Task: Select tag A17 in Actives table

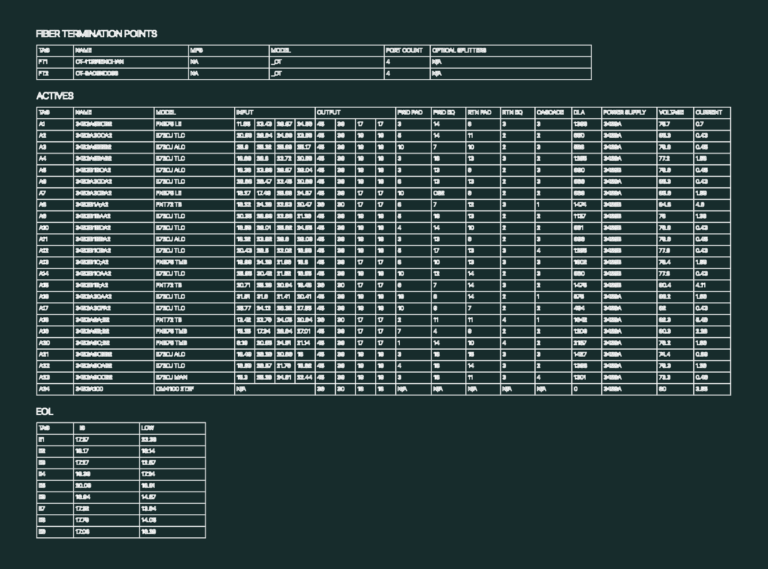Action: pyautogui.click(x=44, y=308)
